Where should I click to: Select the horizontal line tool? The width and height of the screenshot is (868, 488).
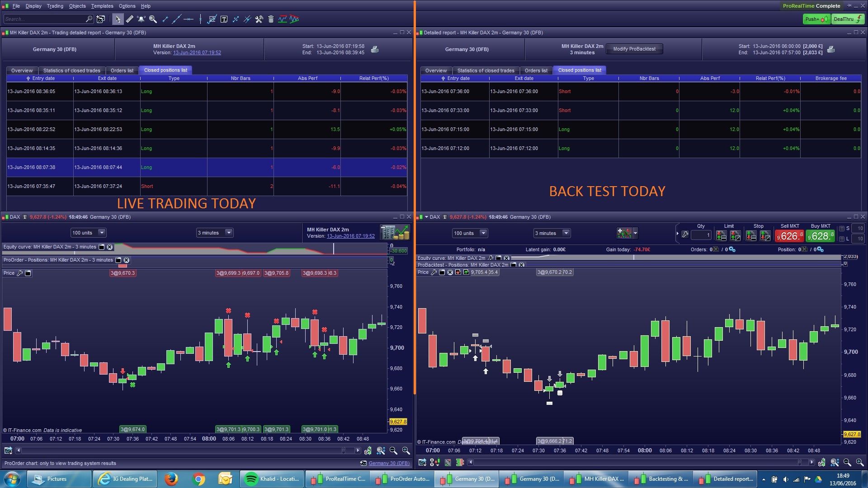[189, 19]
